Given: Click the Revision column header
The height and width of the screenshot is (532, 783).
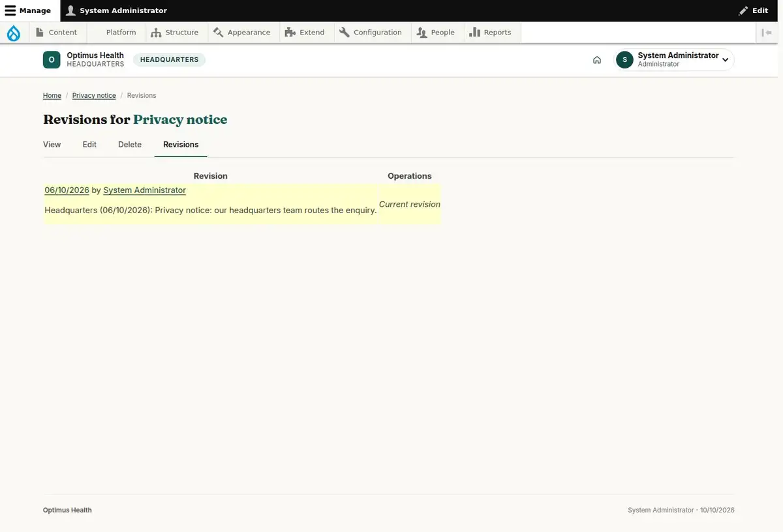Looking at the screenshot, I should coord(211,176).
